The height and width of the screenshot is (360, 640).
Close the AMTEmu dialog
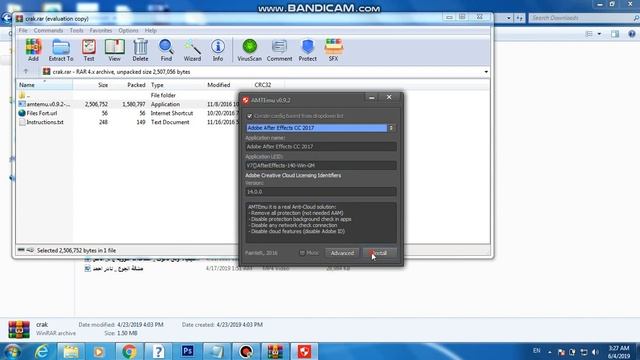click(389, 98)
